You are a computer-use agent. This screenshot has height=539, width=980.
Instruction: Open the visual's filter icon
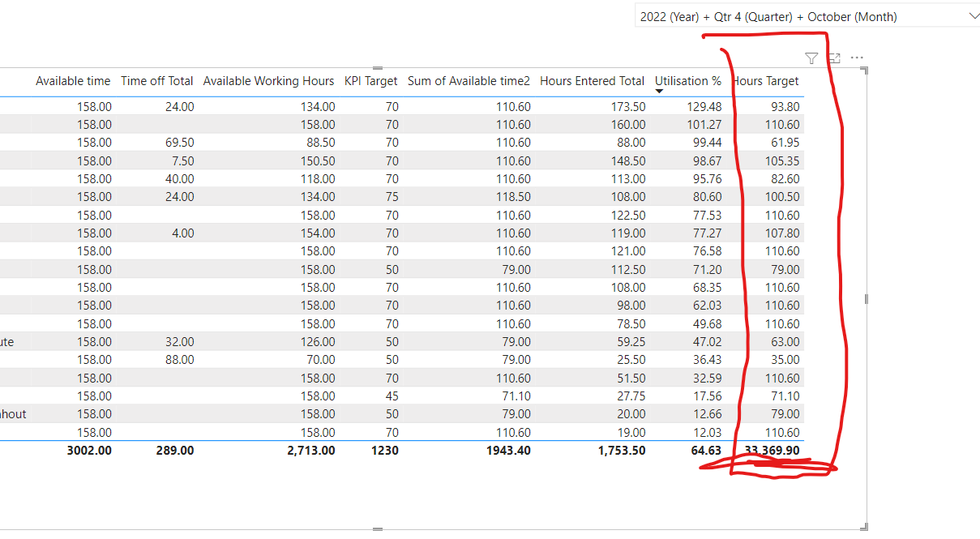[811, 58]
